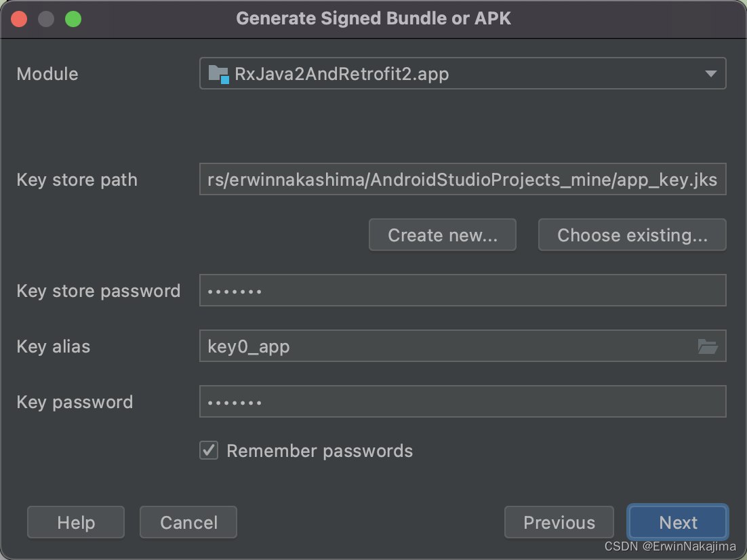This screenshot has width=747, height=560.
Task: Click the Key store path input field
Action: pyautogui.click(x=463, y=179)
